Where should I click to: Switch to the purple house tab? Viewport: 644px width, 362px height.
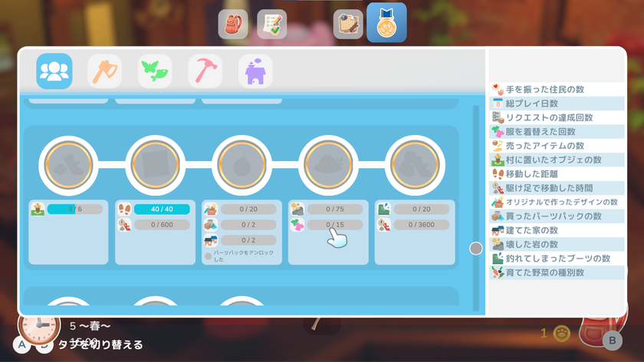point(255,71)
